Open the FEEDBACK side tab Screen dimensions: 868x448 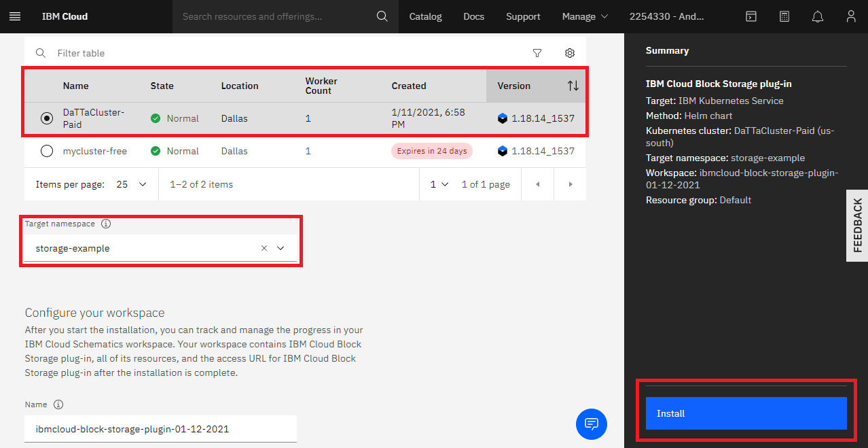[857, 225]
